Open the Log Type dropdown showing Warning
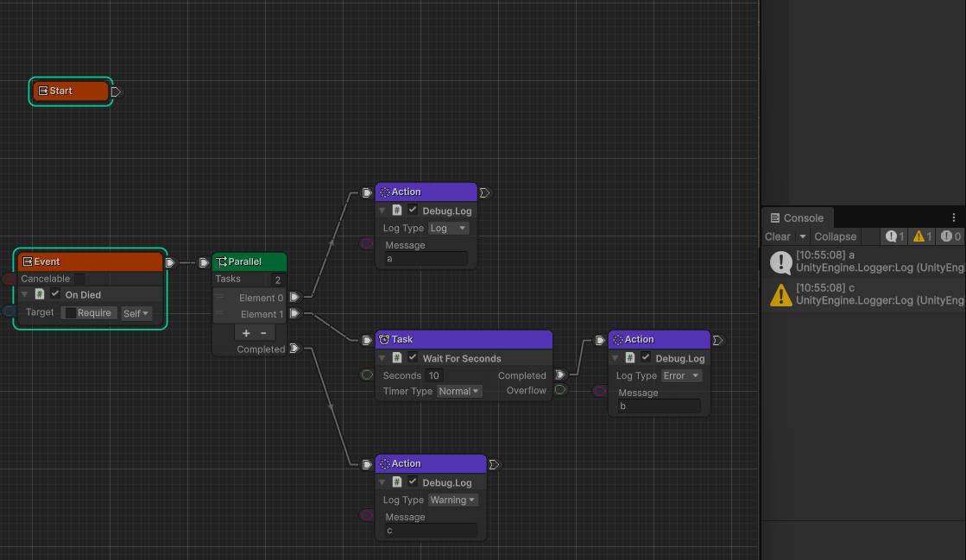 point(453,500)
